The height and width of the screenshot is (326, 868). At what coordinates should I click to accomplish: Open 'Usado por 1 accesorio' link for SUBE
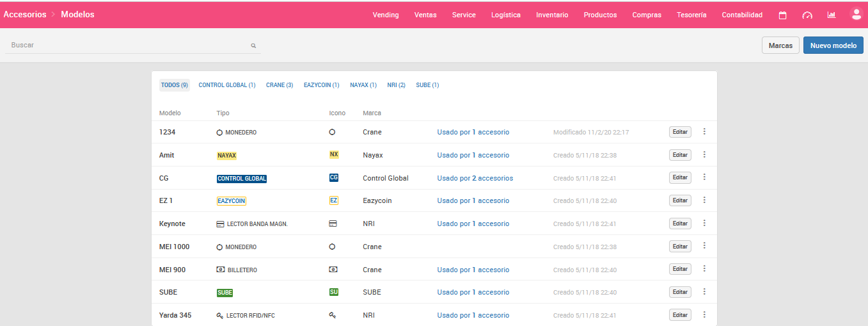pos(473,292)
